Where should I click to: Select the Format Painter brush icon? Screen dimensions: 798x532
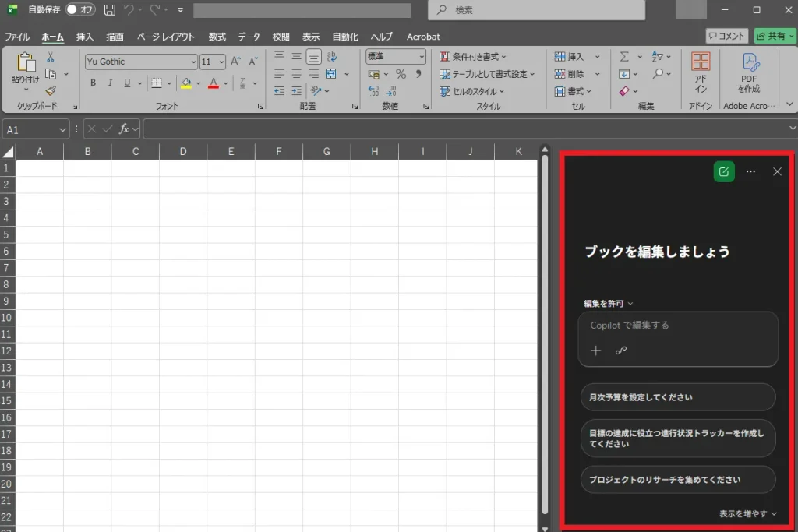click(51, 91)
